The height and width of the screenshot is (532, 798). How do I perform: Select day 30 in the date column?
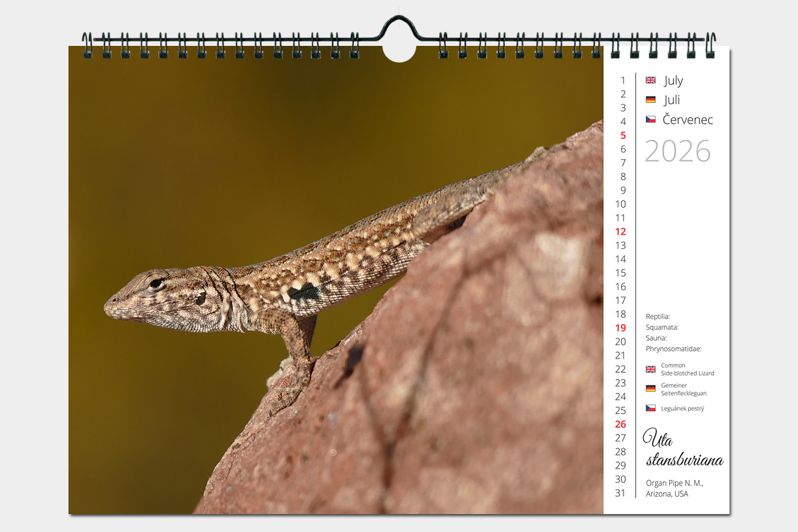coord(620,479)
